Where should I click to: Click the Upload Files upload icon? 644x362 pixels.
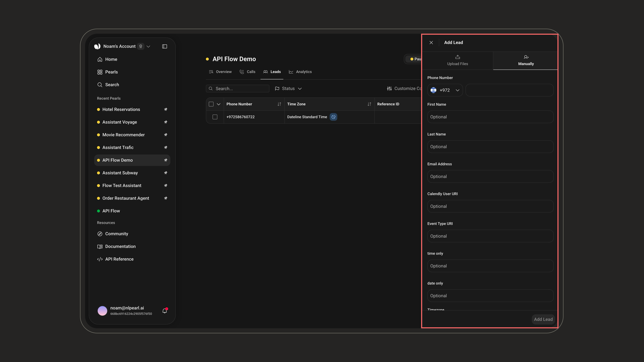[457, 57]
